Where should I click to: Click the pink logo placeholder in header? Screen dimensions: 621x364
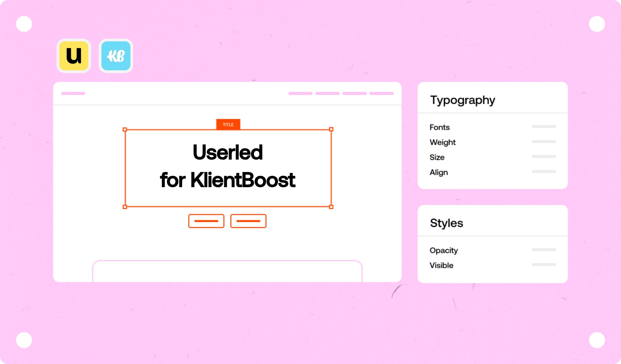pyautogui.click(x=73, y=93)
